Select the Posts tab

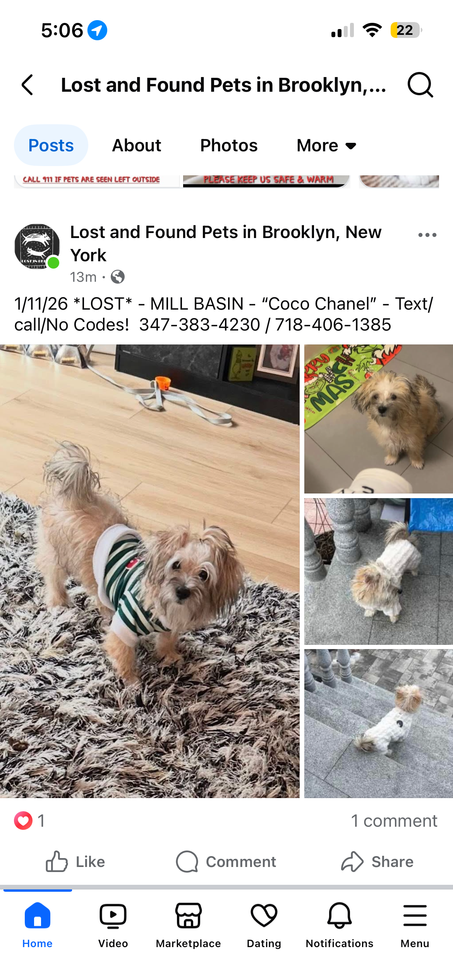click(x=51, y=146)
